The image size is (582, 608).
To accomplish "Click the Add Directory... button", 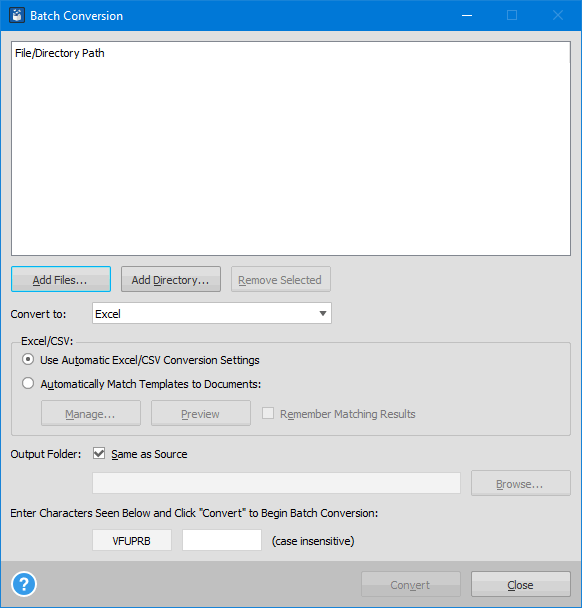I will tap(171, 279).
